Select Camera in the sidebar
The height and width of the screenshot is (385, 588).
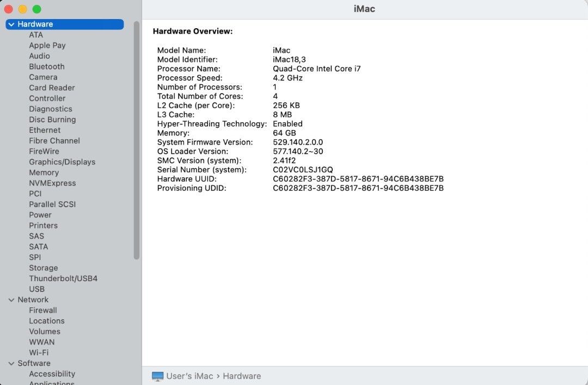point(43,77)
